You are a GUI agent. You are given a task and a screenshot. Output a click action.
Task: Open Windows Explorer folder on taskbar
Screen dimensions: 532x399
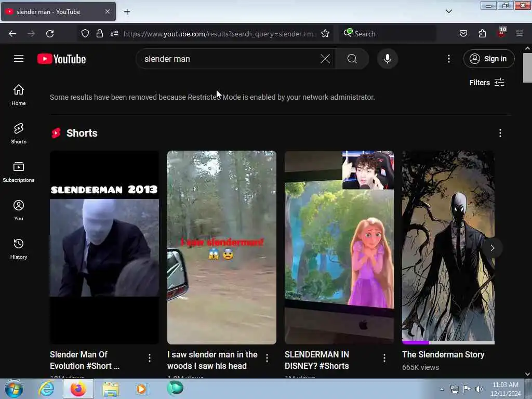click(111, 390)
